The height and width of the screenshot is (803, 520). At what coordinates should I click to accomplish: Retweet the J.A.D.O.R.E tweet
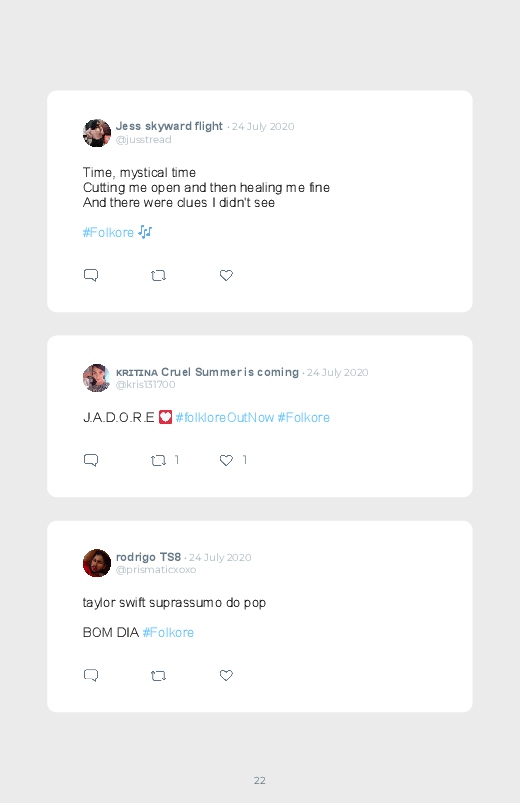point(158,460)
